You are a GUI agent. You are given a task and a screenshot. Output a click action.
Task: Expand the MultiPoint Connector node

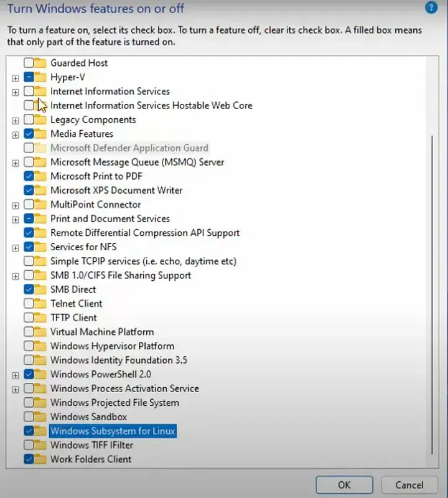click(x=15, y=205)
